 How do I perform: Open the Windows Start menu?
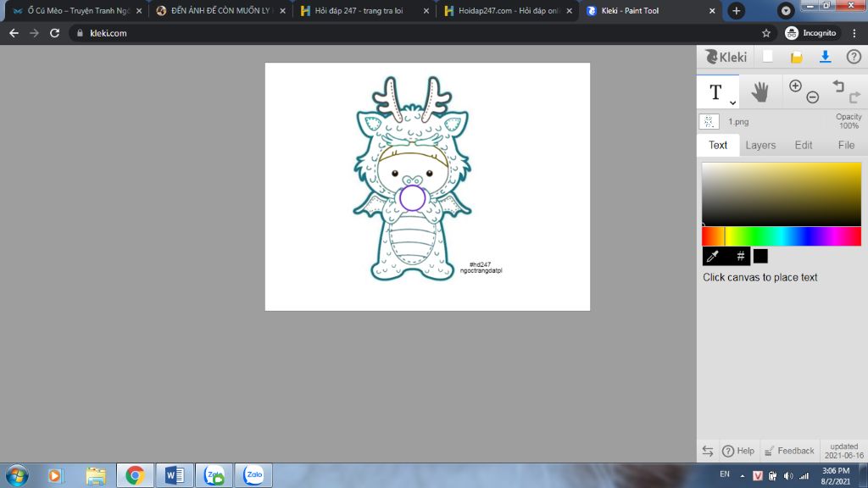click(x=17, y=475)
